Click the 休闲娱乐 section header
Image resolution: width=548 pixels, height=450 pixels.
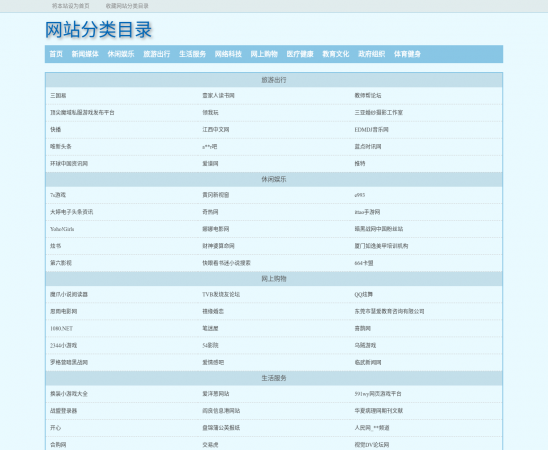click(x=274, y=179)
